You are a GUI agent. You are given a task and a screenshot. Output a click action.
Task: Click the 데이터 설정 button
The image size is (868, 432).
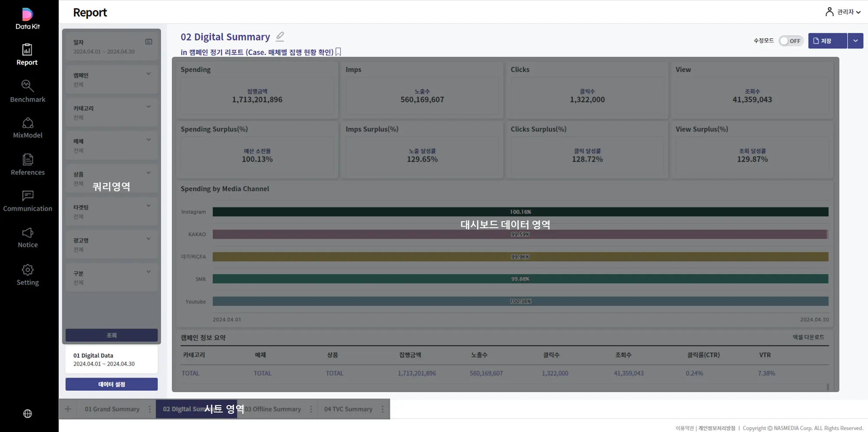112,384
